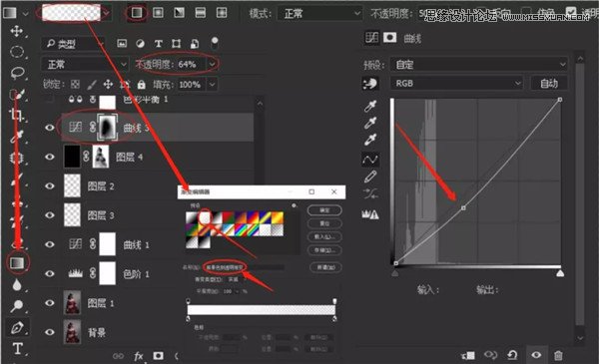Select foreground to transparent gradient preset
Screen dimensions: 599x364
coord(205,217)
